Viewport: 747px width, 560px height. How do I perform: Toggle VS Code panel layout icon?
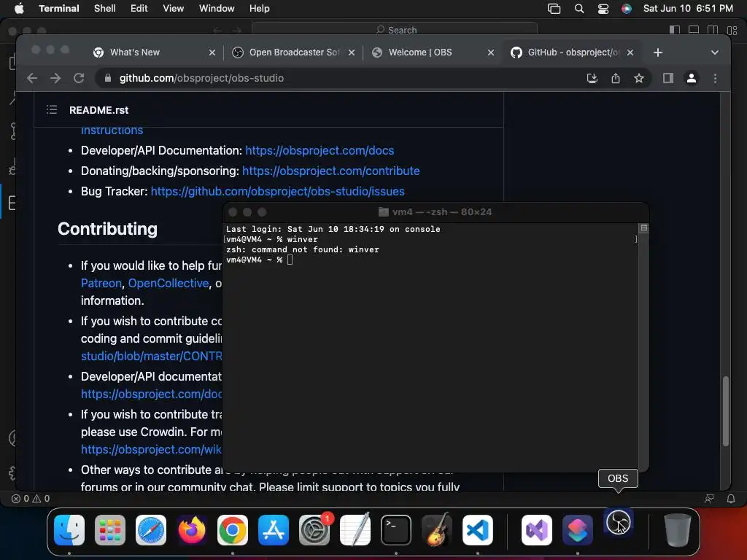tap(694, 30)
